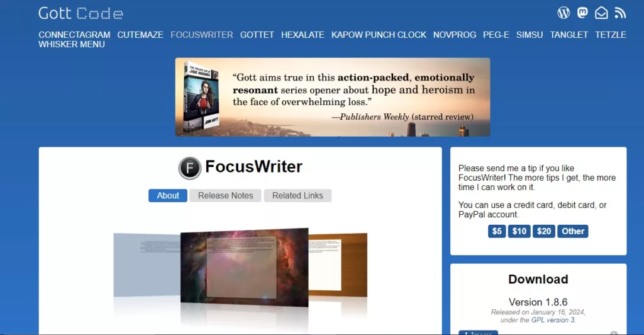Viewport: 644px width, 335px height.
Task: Open the Whisker Menu page
Action: click(x=72, y=44)
